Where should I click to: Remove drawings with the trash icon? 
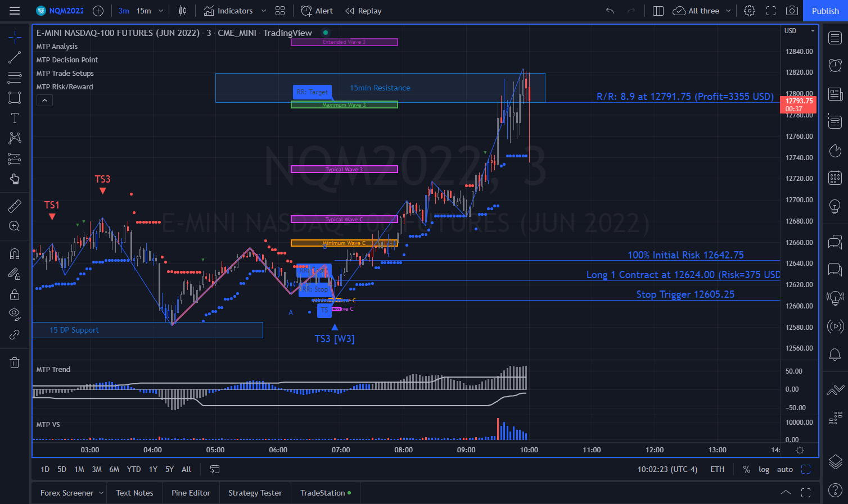tap(15, 362)
